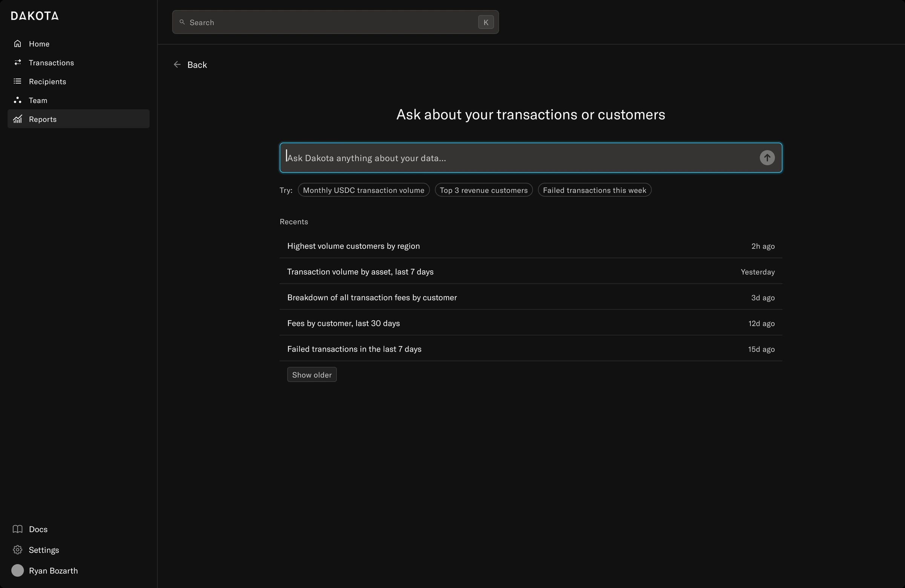The height and width of the screenshot is (588, 905).
Task: Click the 3d ago timestamp
Action: pyautogui.click(x=763, y=298)
